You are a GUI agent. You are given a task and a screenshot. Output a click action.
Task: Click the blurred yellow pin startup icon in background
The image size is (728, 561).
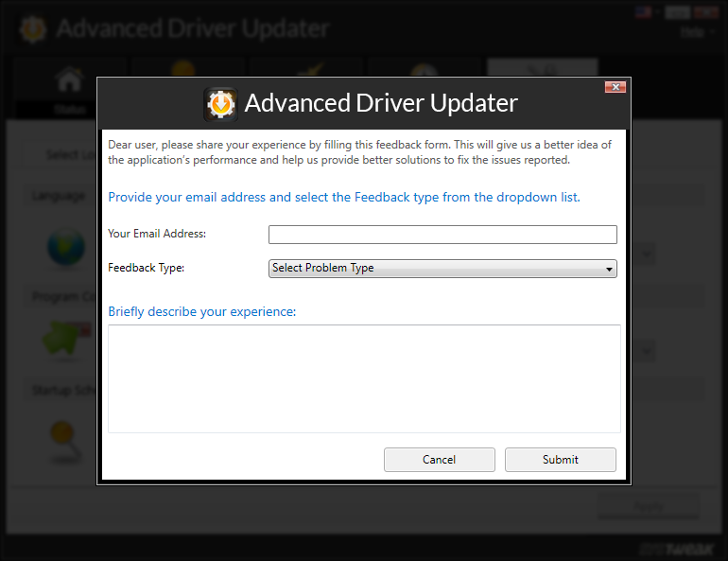coord(65,442)
